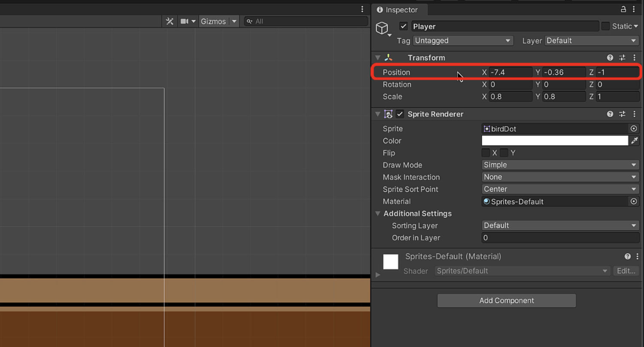The image size is (644, 347).
Task: Click the Scale X field
Action: click(x=510, y=97)
